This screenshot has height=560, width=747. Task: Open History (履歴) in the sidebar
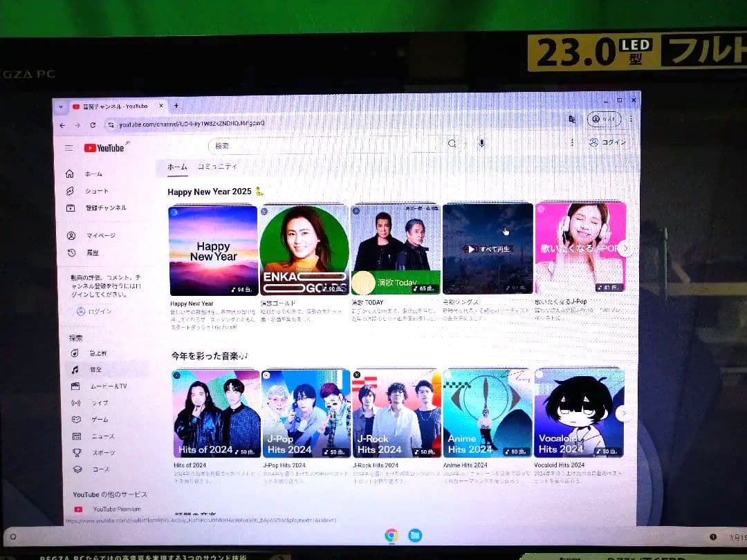pyautogui.click(x=91, y=253)
